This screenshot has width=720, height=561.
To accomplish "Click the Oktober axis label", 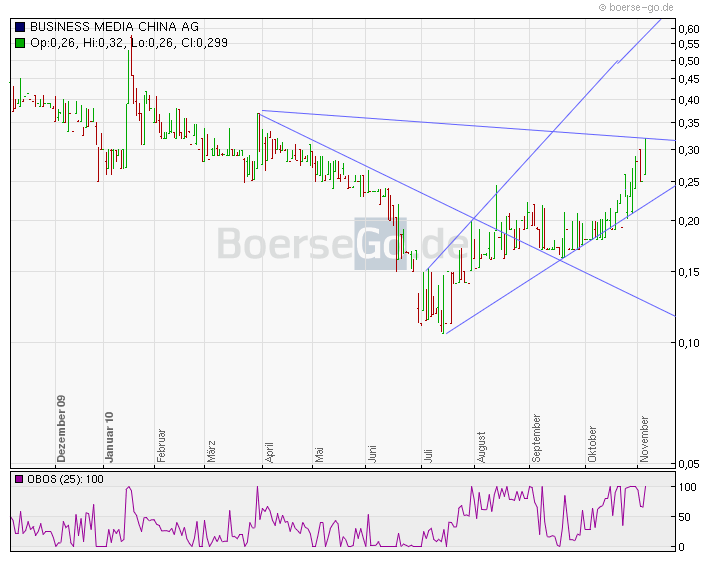I will [x=592, y=444].
